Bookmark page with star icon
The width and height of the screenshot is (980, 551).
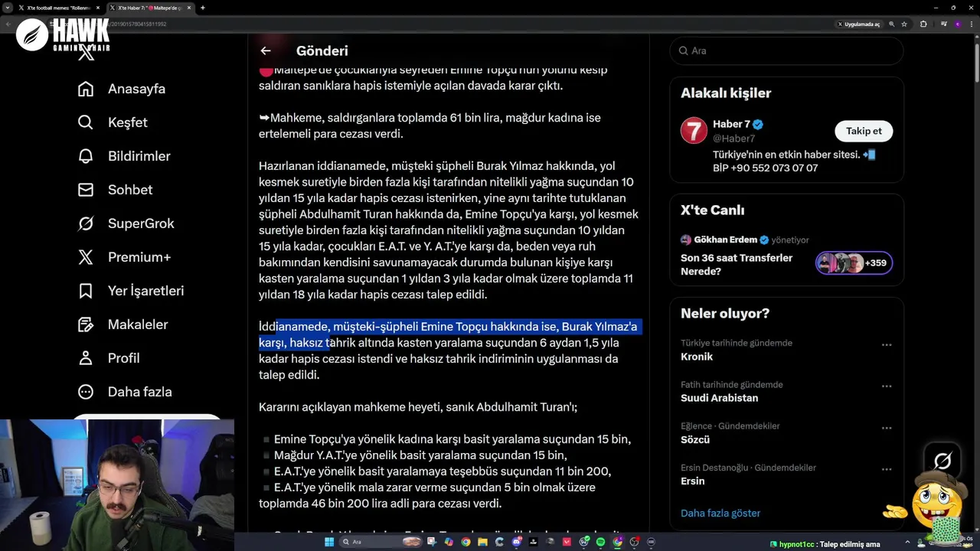coord(904,24)
